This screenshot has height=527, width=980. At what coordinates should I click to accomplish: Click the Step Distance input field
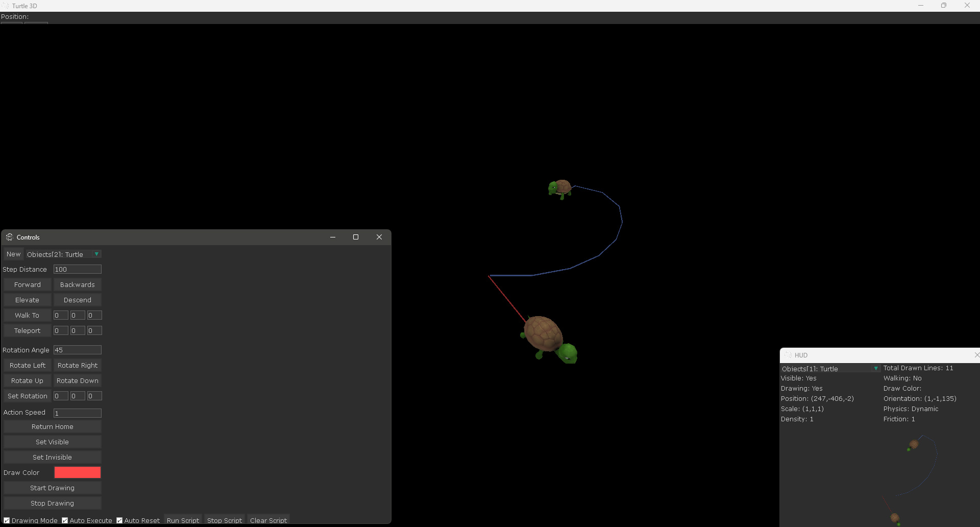(78, 270)
